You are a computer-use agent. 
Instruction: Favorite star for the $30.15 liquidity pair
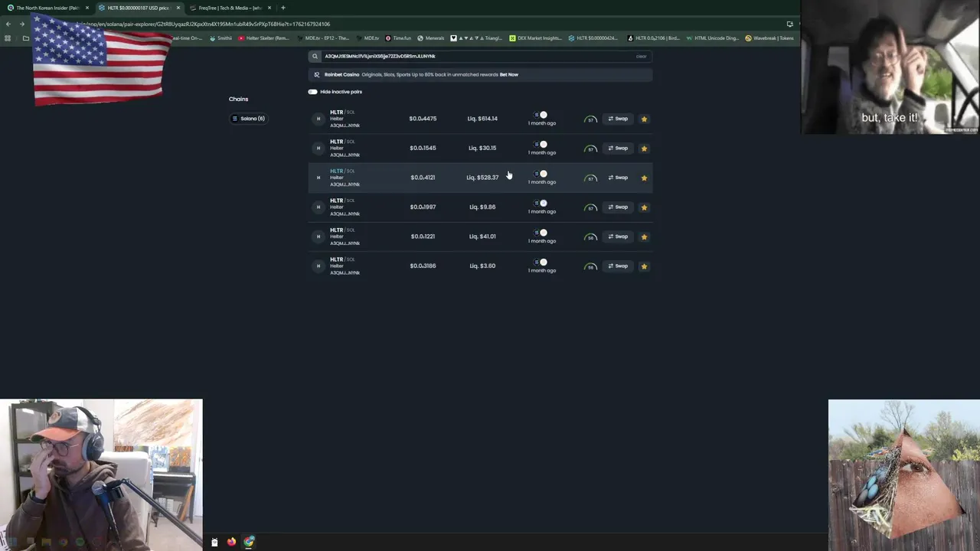coord(644,148)
